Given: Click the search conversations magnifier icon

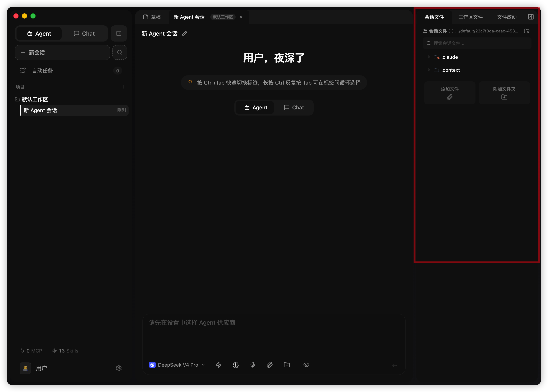Looking at the screenshot, I should [119, 52].
